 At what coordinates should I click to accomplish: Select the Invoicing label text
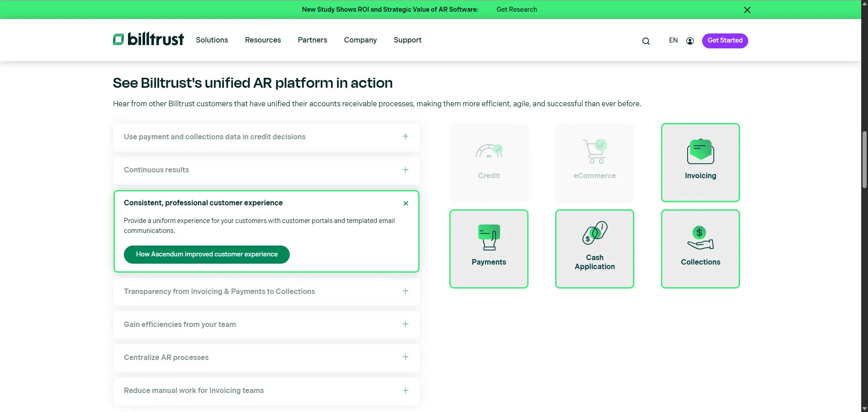tap(700, 175)
